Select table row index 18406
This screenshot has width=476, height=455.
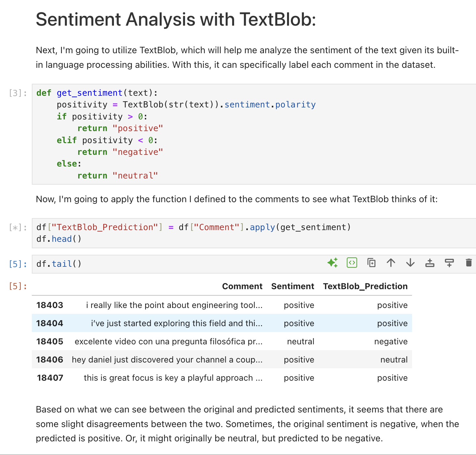[50, 360]
